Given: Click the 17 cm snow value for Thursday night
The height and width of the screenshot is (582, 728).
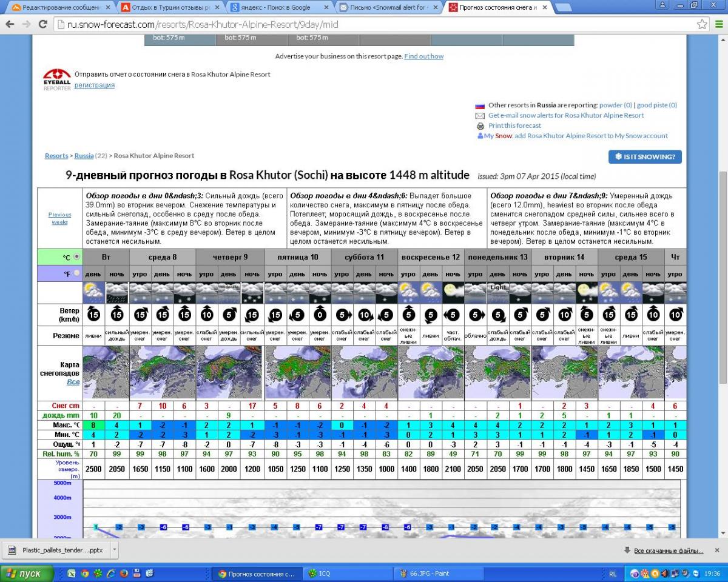Looking at the screenshot, I should click(x=252, y=406).
